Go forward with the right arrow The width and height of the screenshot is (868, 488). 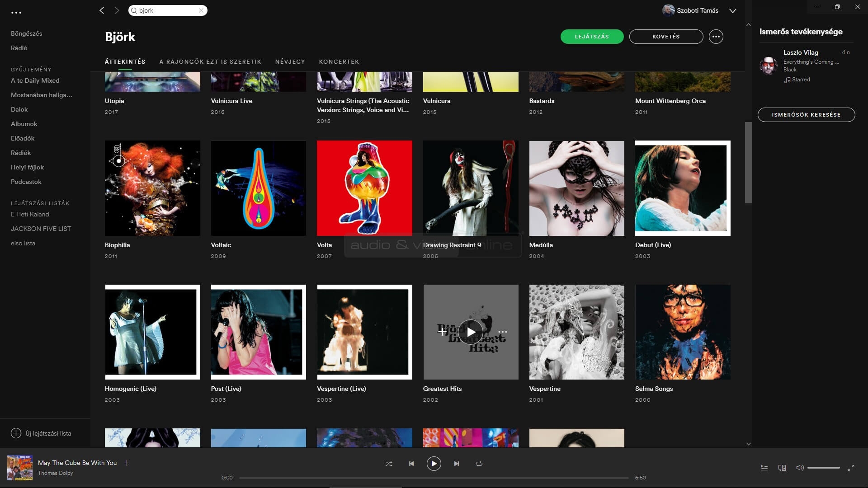tap(117, 10)
